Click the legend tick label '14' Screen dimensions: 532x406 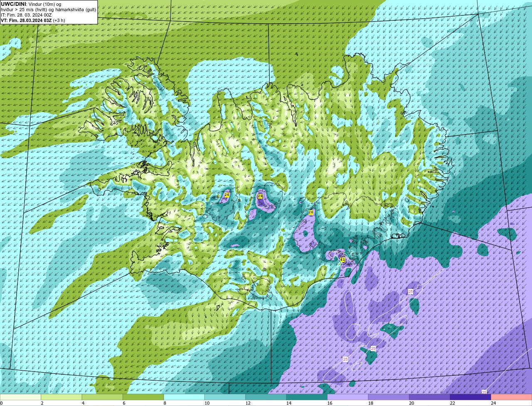(x=289, y=403)
